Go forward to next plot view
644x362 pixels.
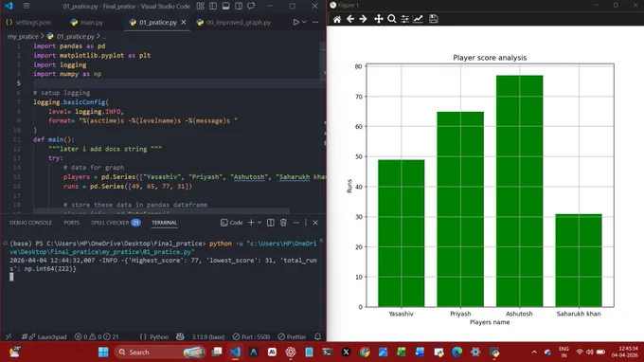(363, 19)
